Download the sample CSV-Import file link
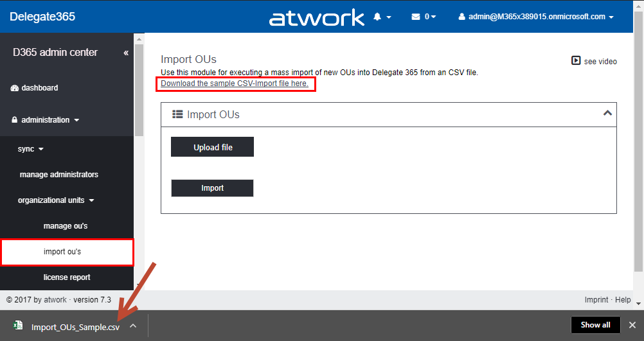Viewport: 644px width, 341px height. pos(235,83)
